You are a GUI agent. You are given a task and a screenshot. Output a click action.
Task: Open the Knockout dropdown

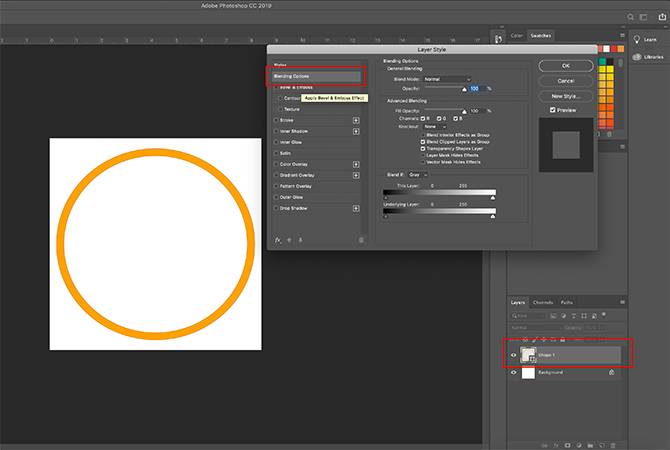435,126
